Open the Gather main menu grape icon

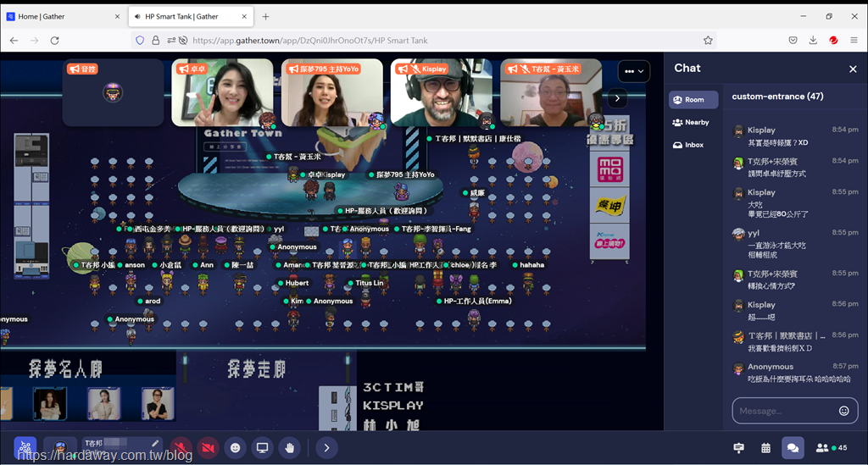click(x=25, y=447)
